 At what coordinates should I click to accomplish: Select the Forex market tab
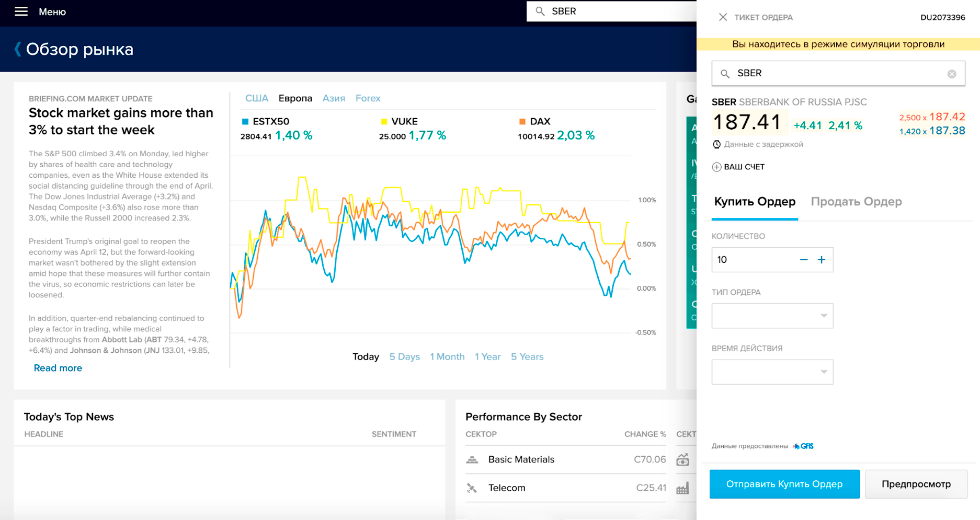[x=368, y=98]
